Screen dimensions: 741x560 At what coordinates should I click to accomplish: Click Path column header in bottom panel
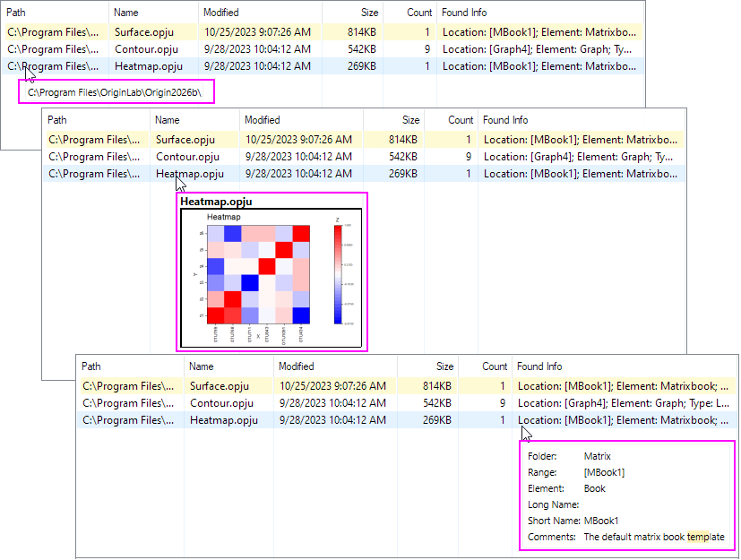[91, 366]
